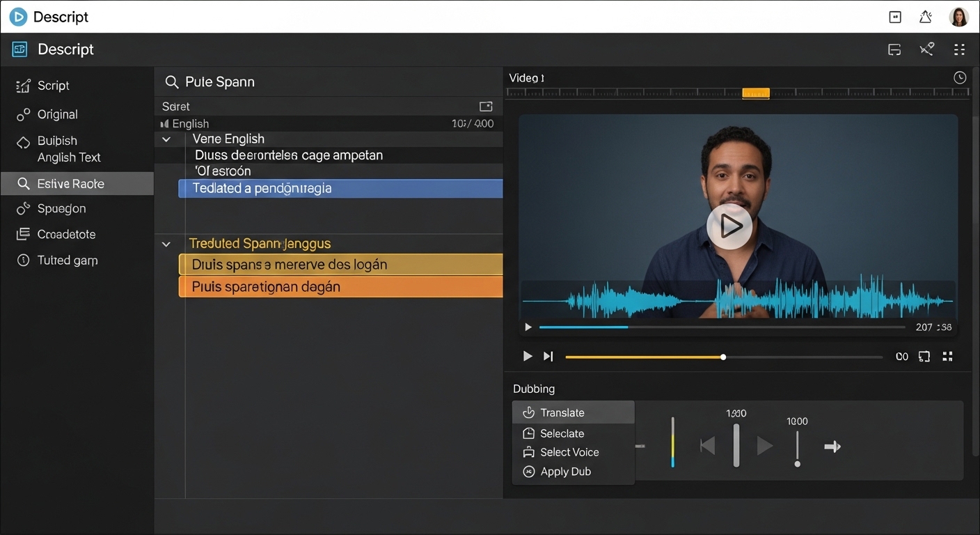
Task: Open Original in the left sidebar
Action: point(57,114)
